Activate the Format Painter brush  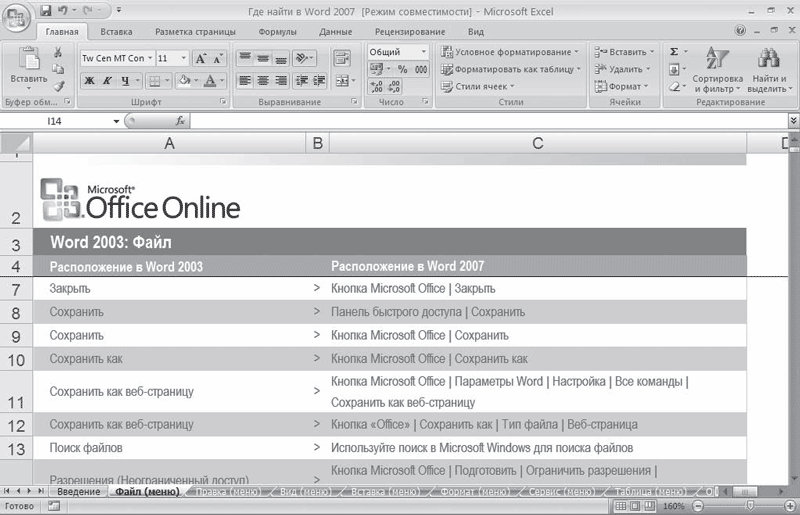[58, 86]
